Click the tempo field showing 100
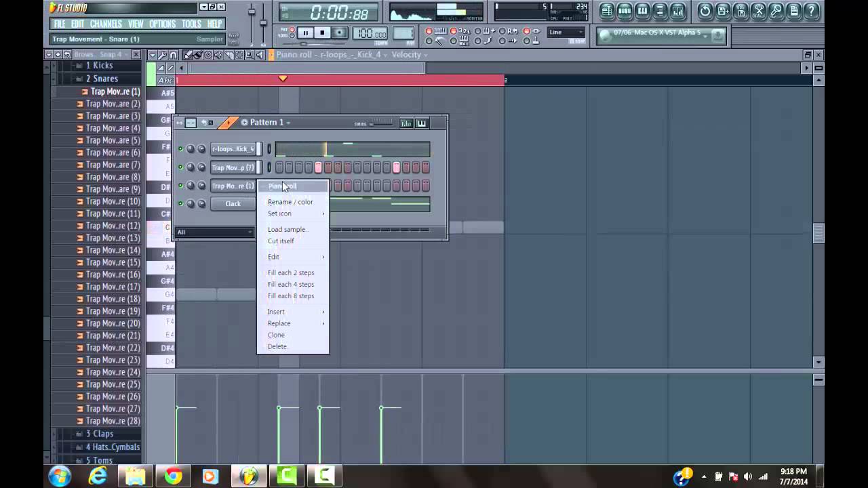Viewport: 868px width, 488px height. pos(370,33)
